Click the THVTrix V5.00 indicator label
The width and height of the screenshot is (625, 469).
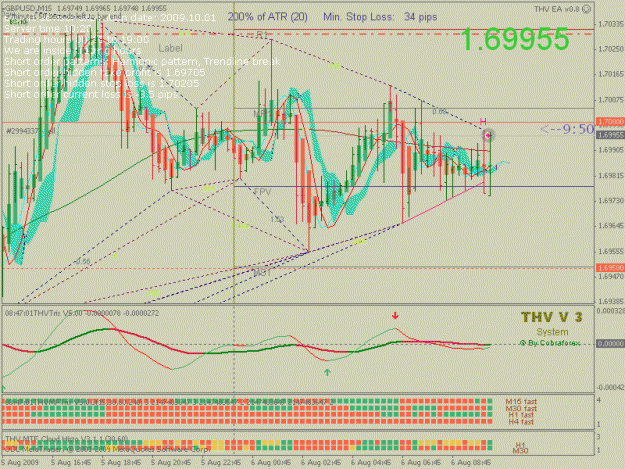point(82,313)
